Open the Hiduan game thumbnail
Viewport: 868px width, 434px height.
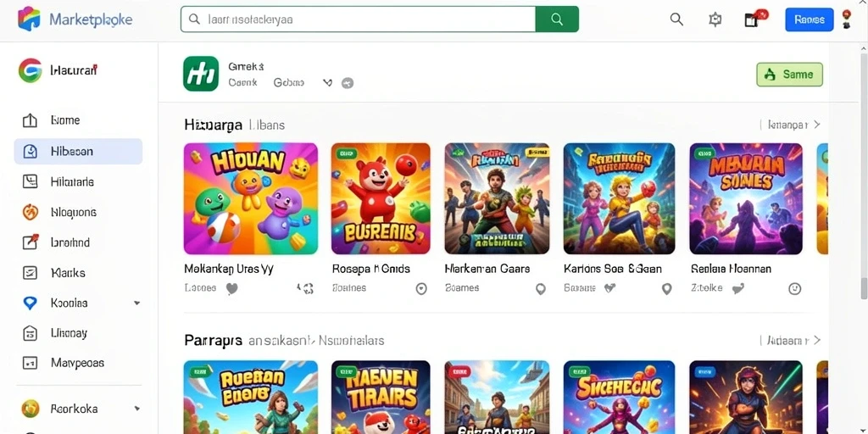251,198
